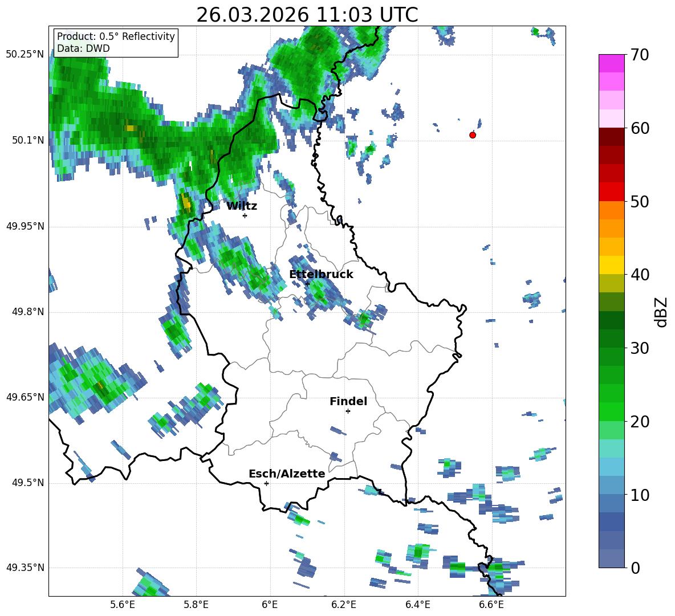675x616 pixels.
Task: Click the 49.5°N latitude label
Action: point(28,483)
